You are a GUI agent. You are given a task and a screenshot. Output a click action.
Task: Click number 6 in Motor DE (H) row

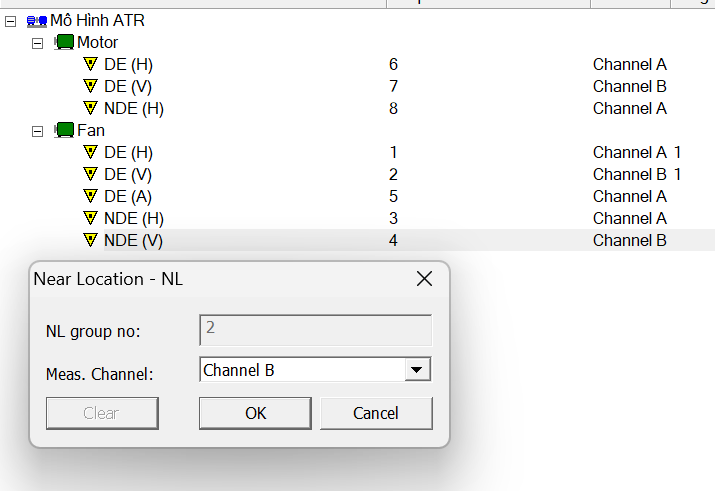point(393,64)
